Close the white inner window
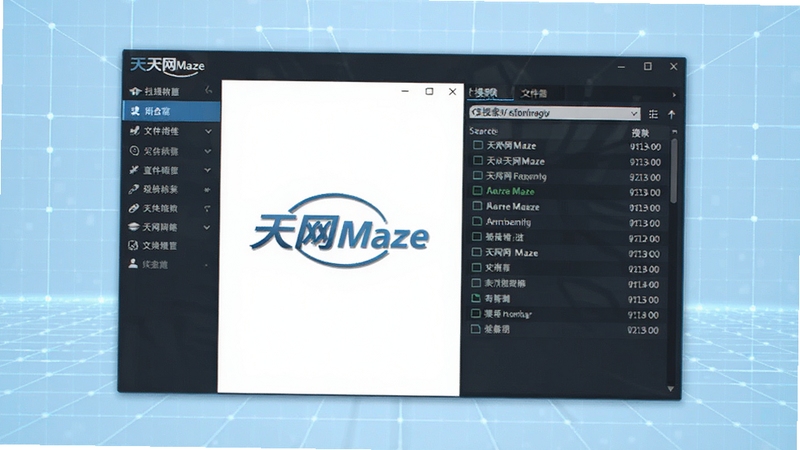800x450 pixels. [453, 92]
